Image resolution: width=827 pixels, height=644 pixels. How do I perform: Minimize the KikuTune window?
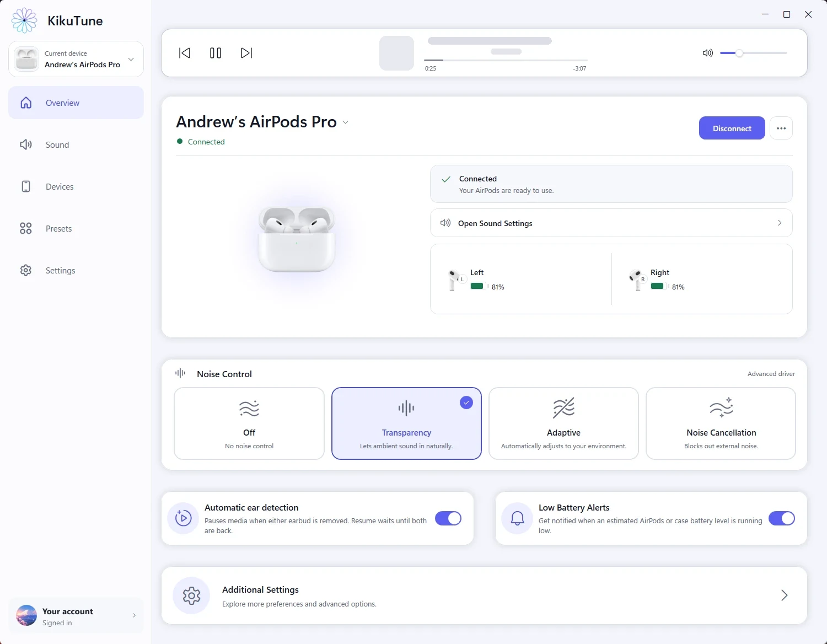[765, 14]
